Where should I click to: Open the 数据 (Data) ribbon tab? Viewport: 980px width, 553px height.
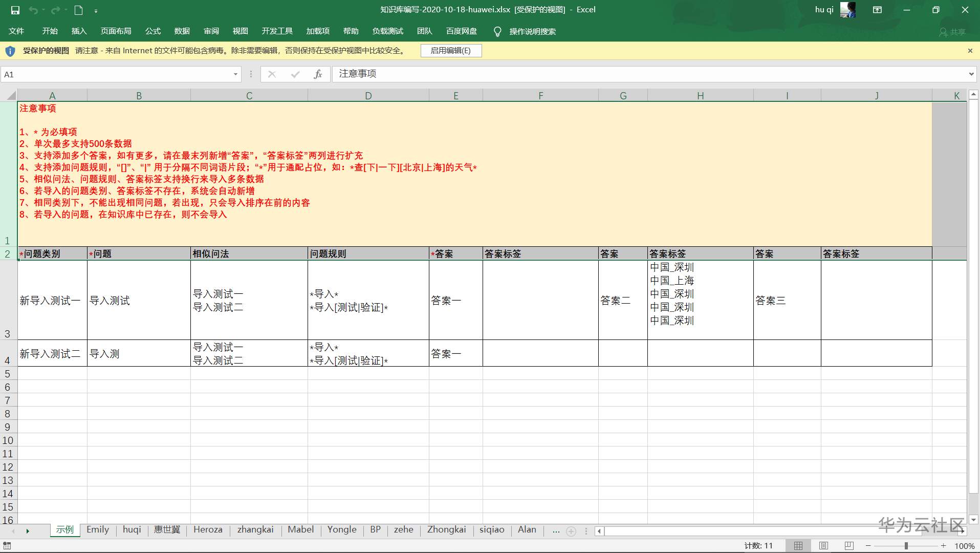point(182,31)
